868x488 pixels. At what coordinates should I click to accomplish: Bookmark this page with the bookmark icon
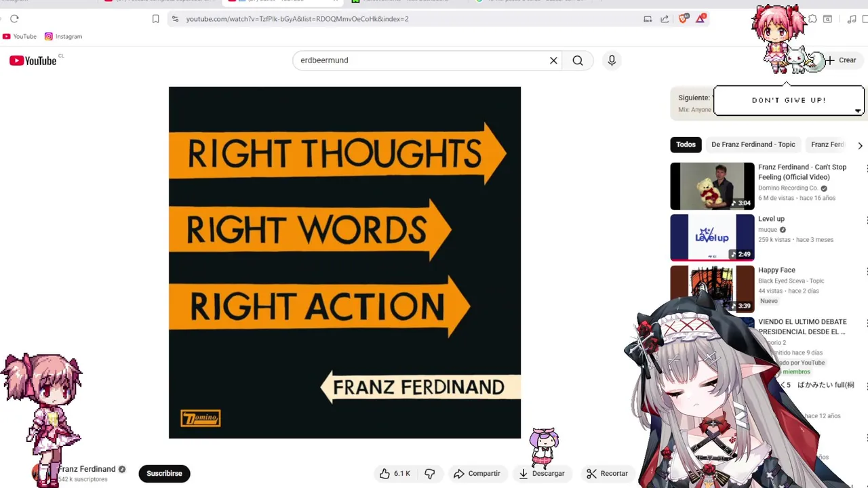[155, 19]
